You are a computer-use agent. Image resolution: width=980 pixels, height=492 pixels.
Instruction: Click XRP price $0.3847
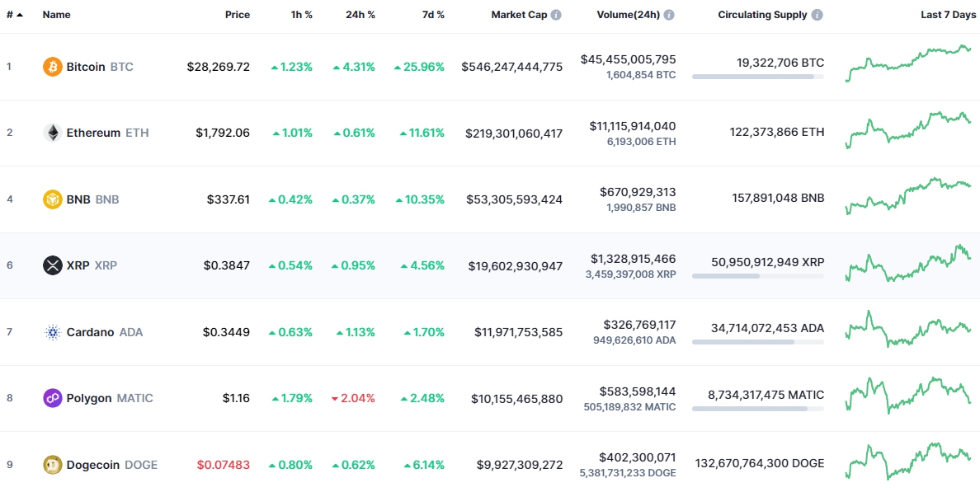pos(226,265)
